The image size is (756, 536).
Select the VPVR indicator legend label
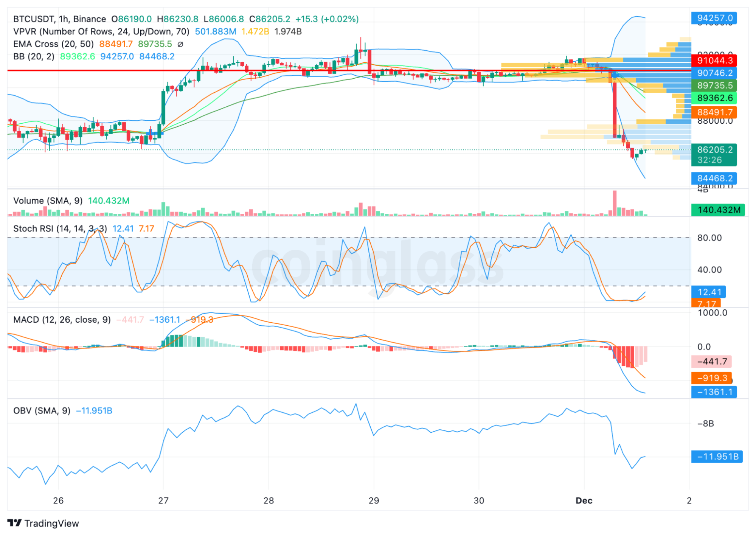click(101, 31)
